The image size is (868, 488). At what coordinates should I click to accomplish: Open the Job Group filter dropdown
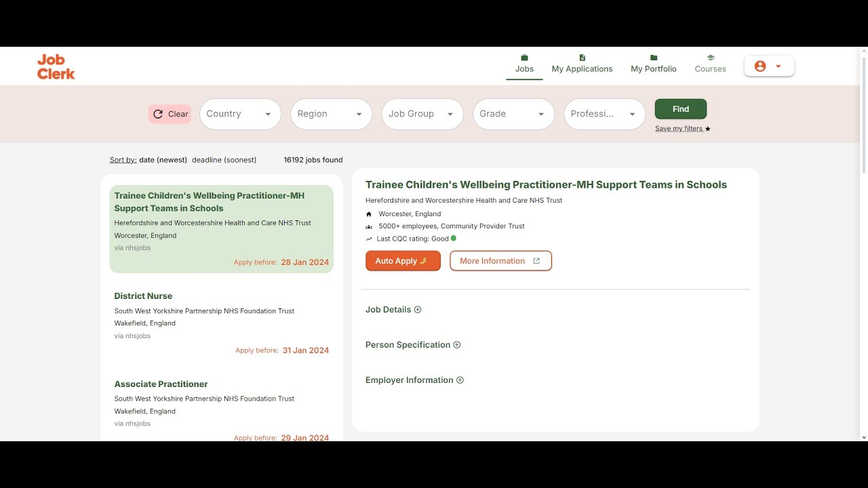[422, 114]
